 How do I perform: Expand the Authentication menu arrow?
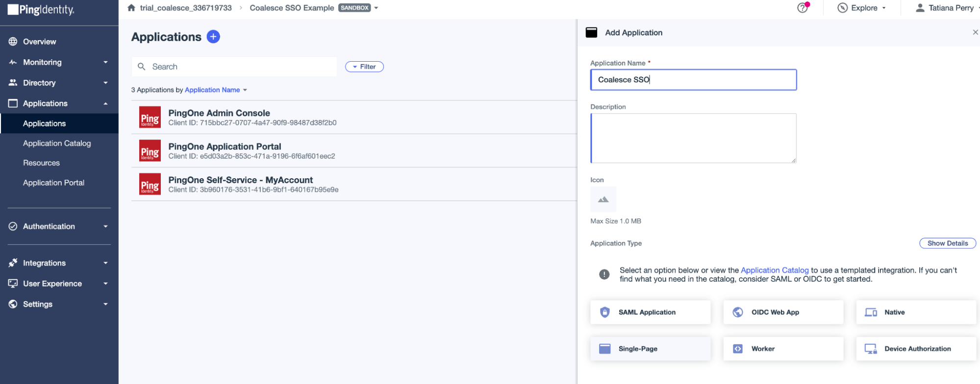pos(105,226)
